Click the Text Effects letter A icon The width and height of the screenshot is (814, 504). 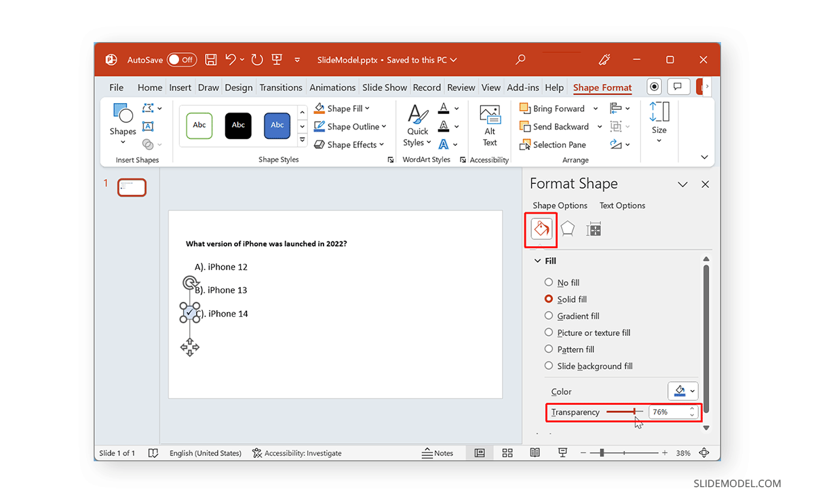tap(443, 144)
